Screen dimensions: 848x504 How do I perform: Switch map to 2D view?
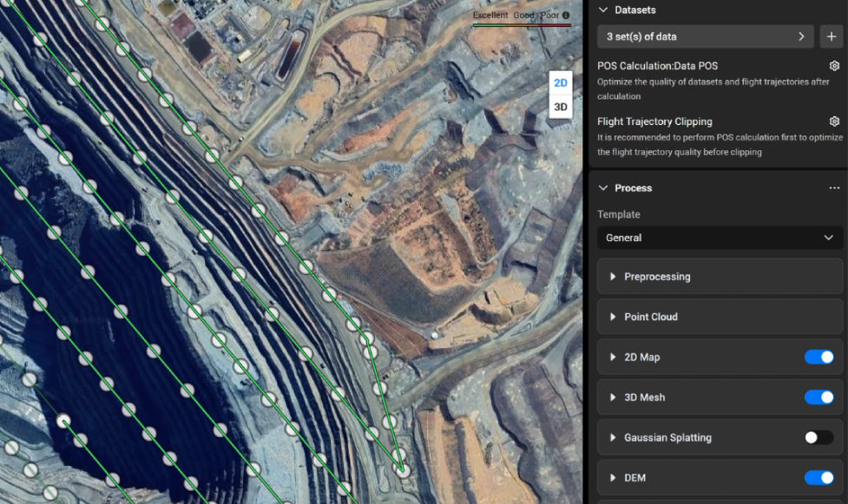[x=561, y=82]
